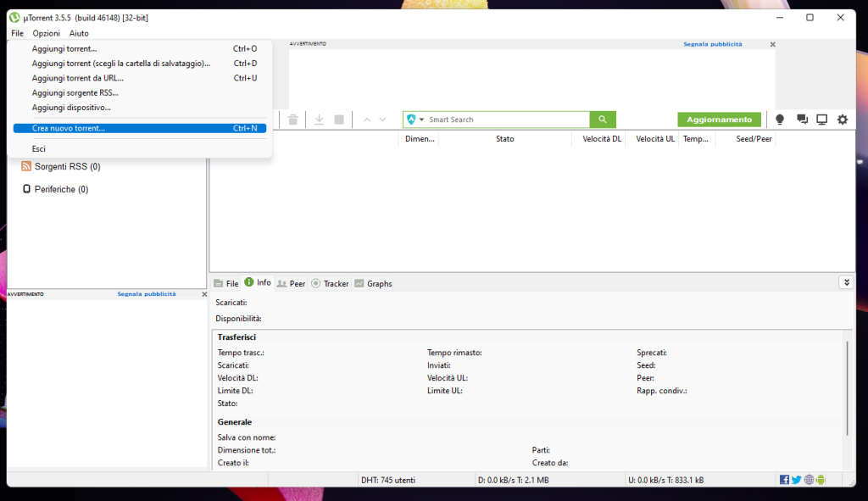This screenshot has height=501, width=868.
Task: Open the µTorrent Android page via robot icon
Action: 820,479
